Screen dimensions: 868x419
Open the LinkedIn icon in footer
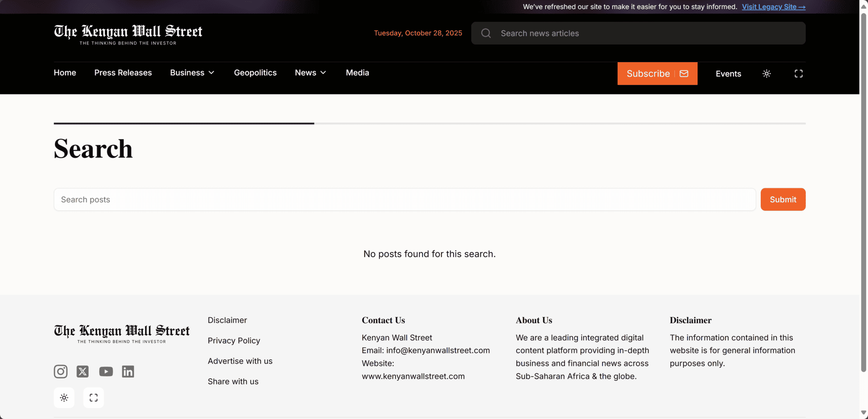click(x=128, y=371)
